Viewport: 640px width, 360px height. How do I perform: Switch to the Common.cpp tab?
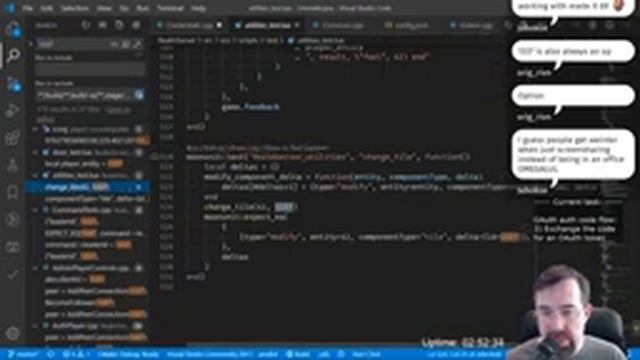pyautogui.click(x=338, y=25)
